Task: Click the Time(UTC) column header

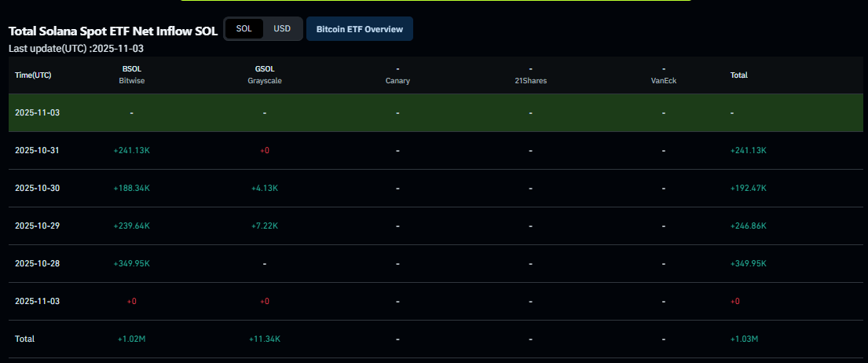Action: point(33,75)
